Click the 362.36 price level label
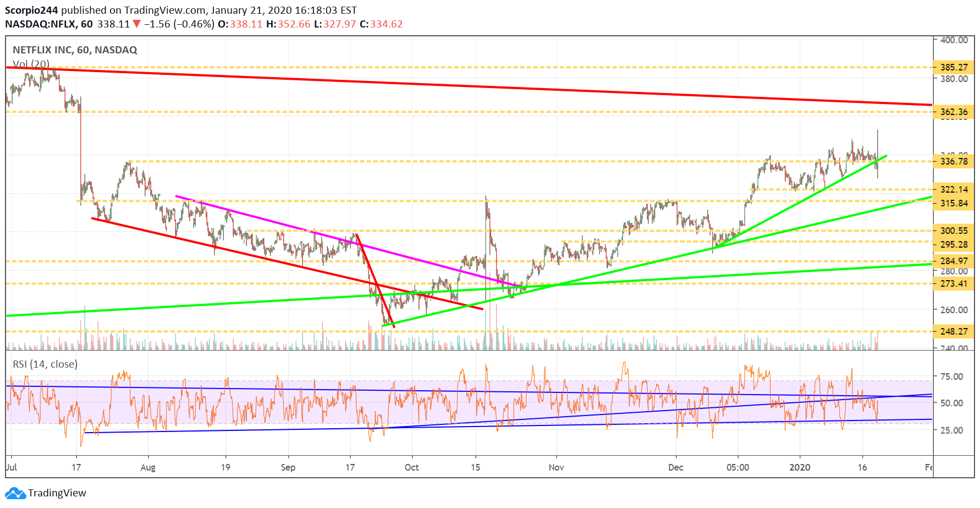 (x=954, y=112)
